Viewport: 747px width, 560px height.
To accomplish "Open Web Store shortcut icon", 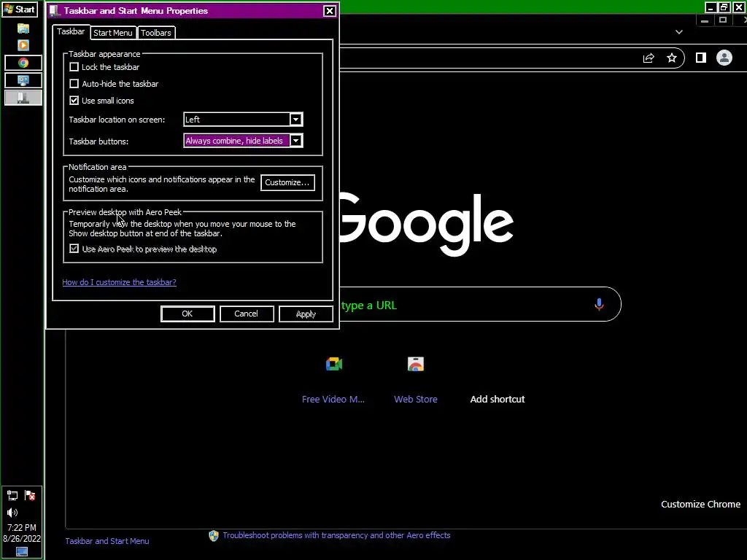I will pos(416,365).
